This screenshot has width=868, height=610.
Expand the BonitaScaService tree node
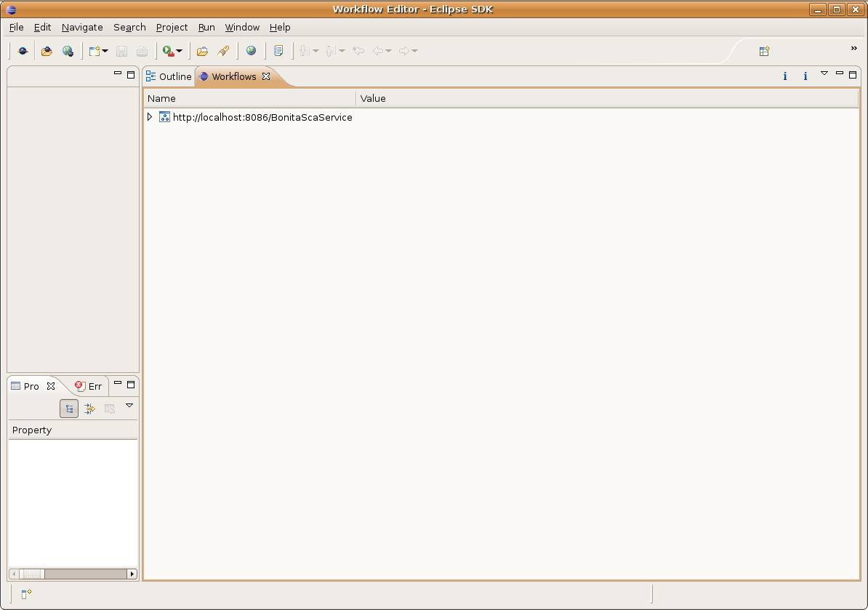tap(150, 117)
